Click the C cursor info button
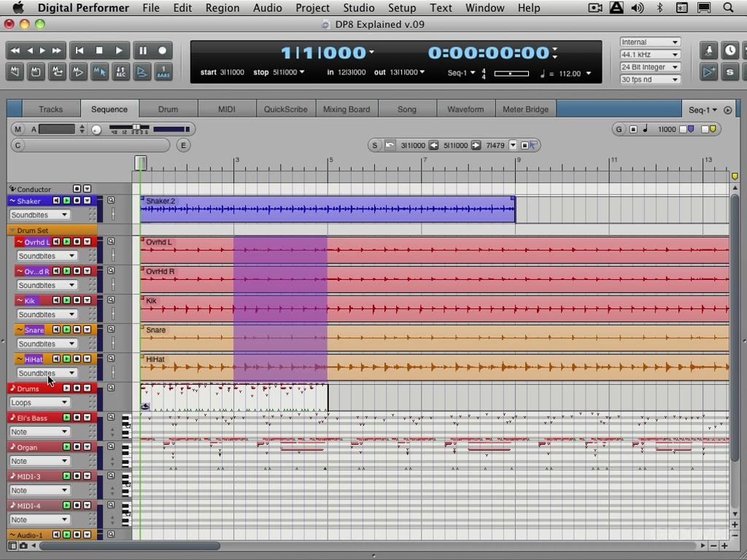This screenshot has height=560, width=747. pyautogui.click(x=18, y=145)
